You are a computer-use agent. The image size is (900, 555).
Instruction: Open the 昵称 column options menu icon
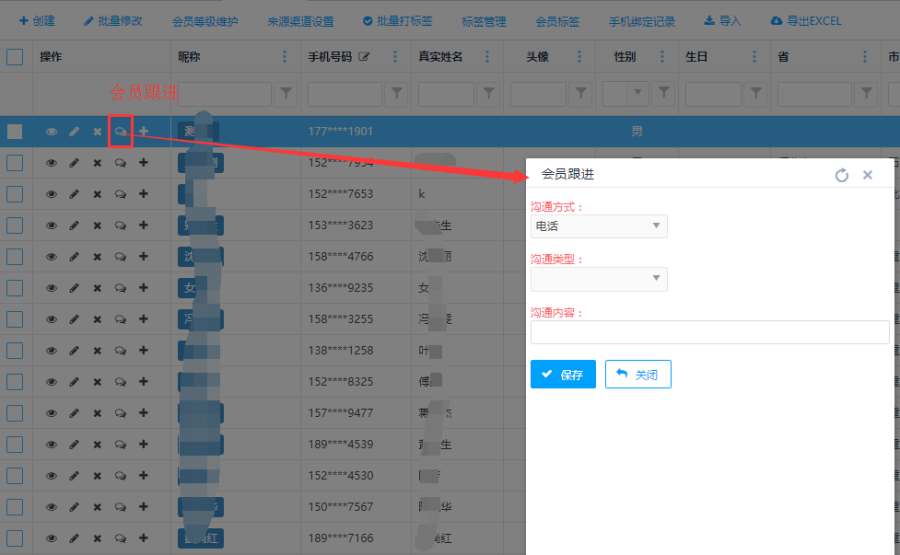[285, 57]
